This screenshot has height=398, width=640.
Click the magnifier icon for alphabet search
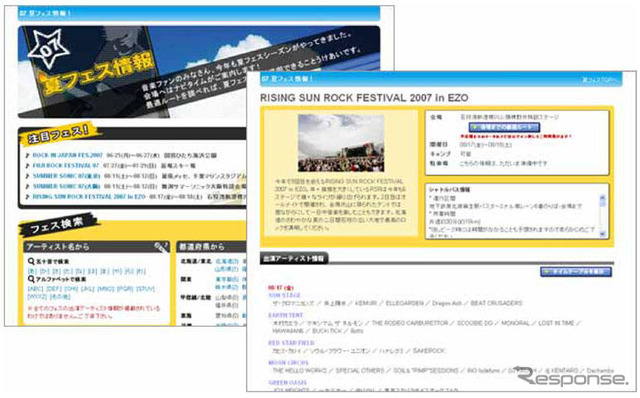31,279
